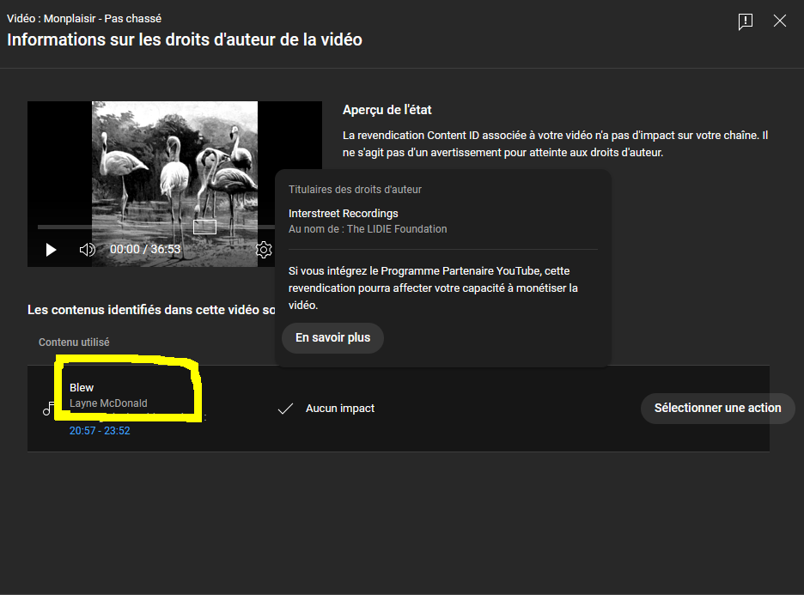Click the video progress bar
The image size is (804, 595).
coord(150,228)
